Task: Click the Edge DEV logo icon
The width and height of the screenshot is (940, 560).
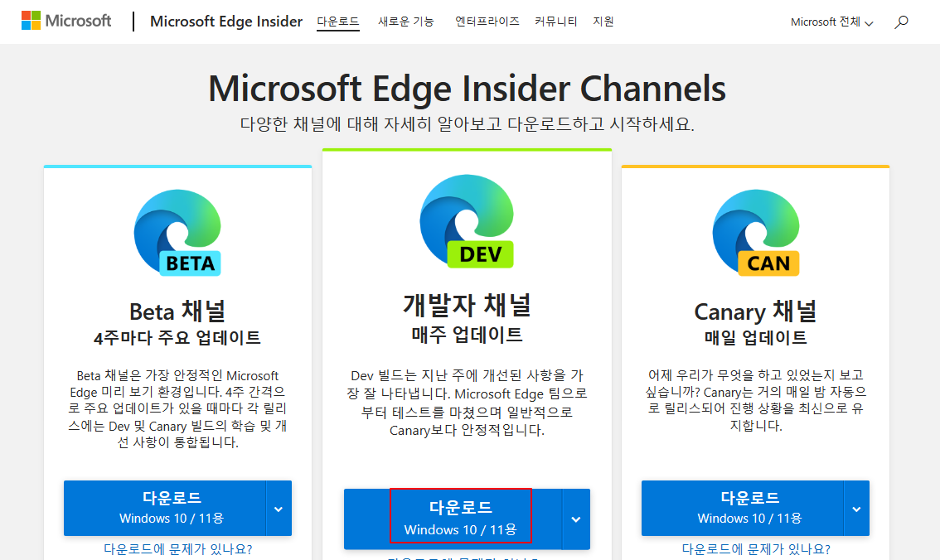Action: [467, 221]
